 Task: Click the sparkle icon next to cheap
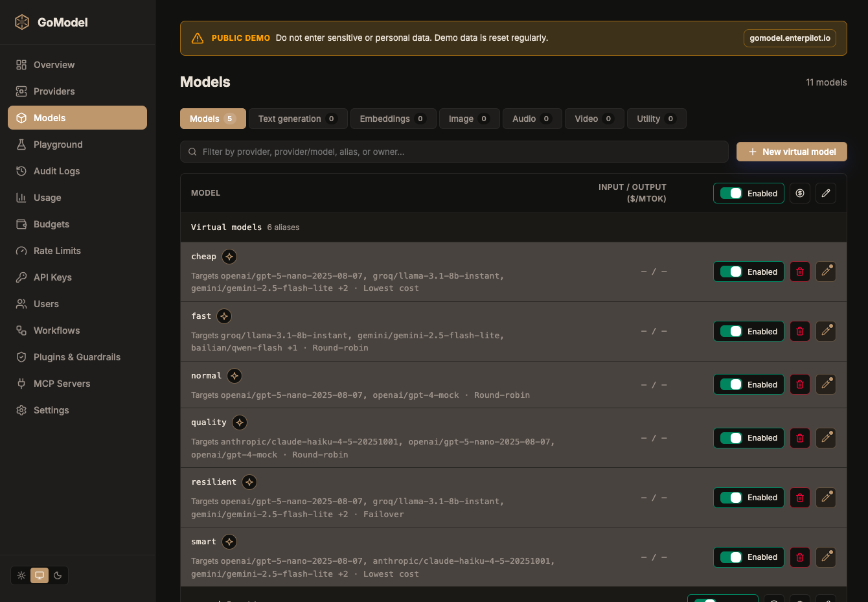coord(229,257)
